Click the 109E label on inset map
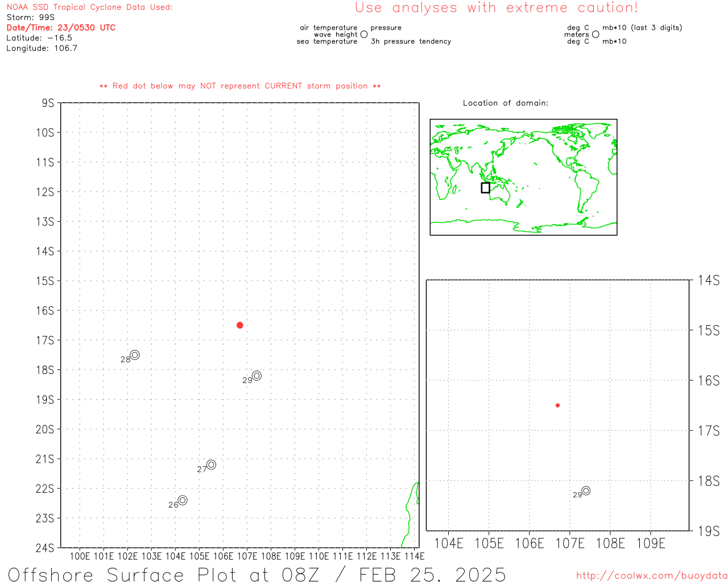 point(651,544)
